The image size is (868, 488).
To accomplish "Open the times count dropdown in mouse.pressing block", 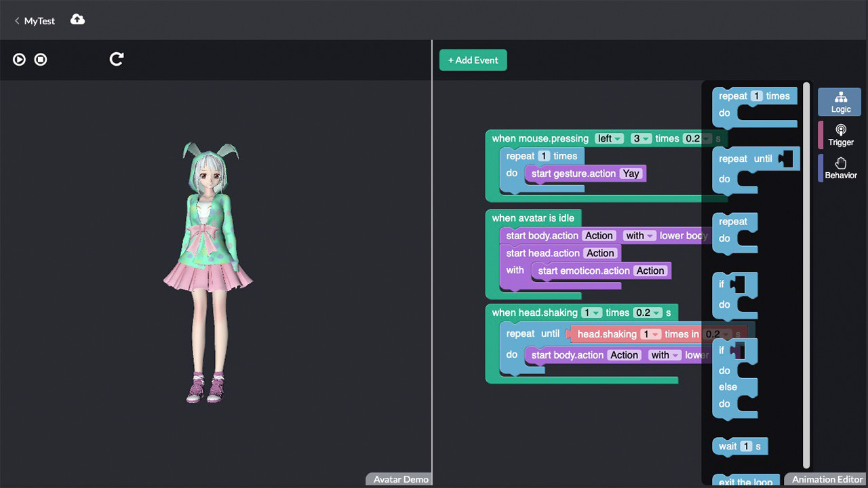I will [x=641, y=138].
